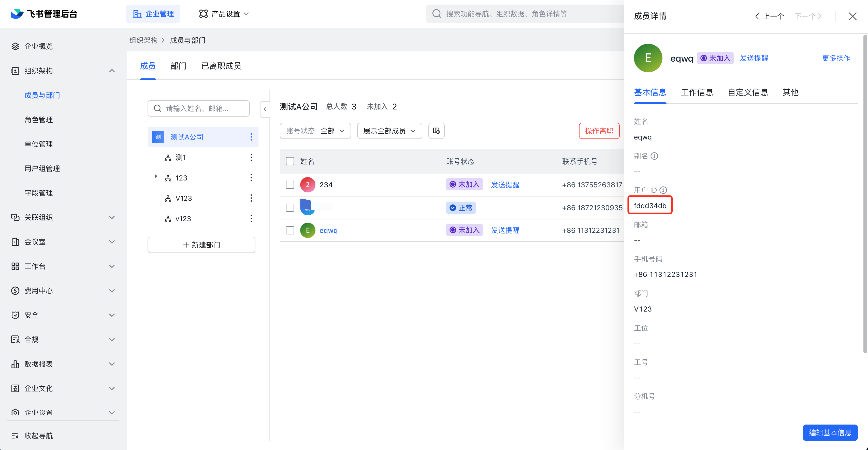Open the three-dot menu for department V123

tap(251, 198)
